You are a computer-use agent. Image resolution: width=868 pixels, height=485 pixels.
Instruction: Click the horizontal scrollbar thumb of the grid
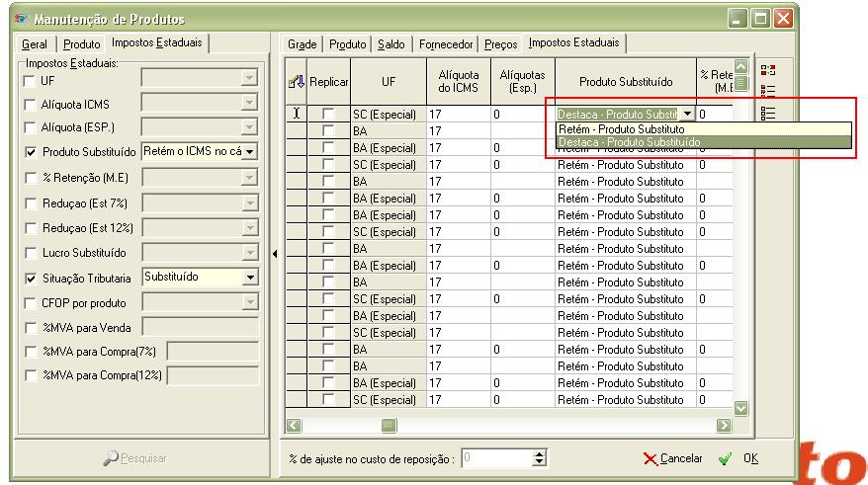(389, 426)
